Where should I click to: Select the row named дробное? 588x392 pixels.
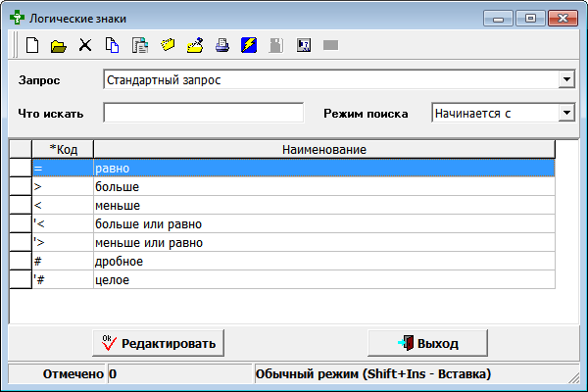[x=294, y=261]
